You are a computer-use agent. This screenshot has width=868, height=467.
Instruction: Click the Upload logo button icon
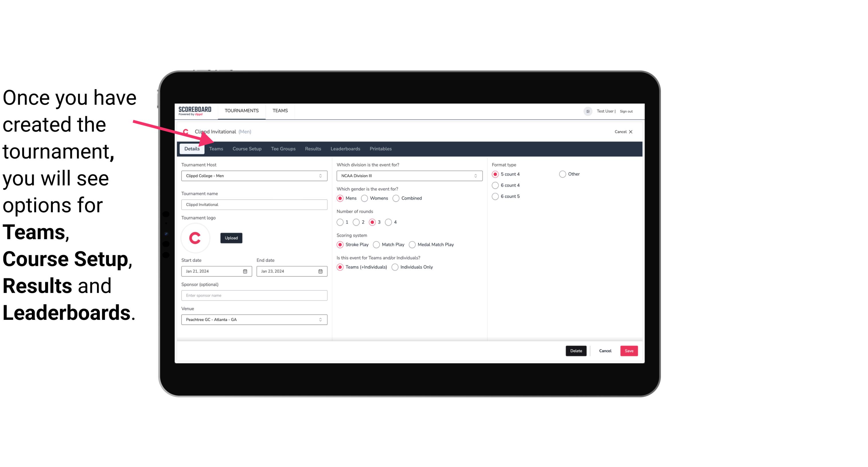click(231, 238)
